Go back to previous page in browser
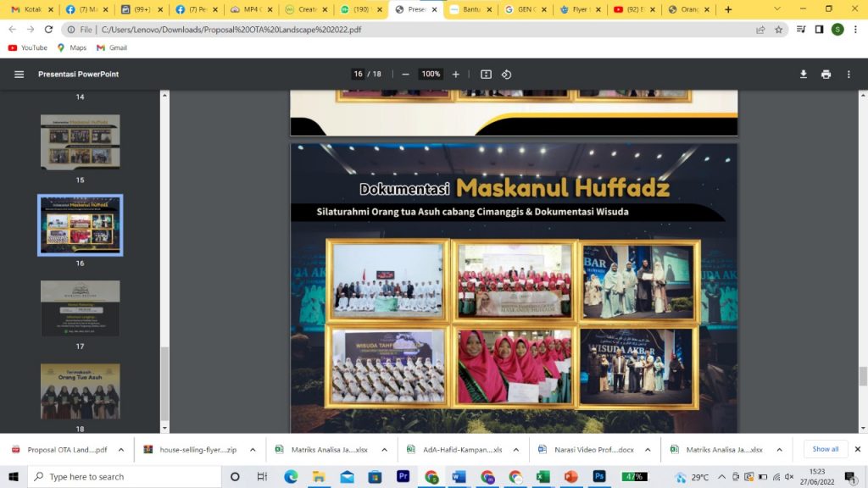868x488 pixels. [12, 30]
